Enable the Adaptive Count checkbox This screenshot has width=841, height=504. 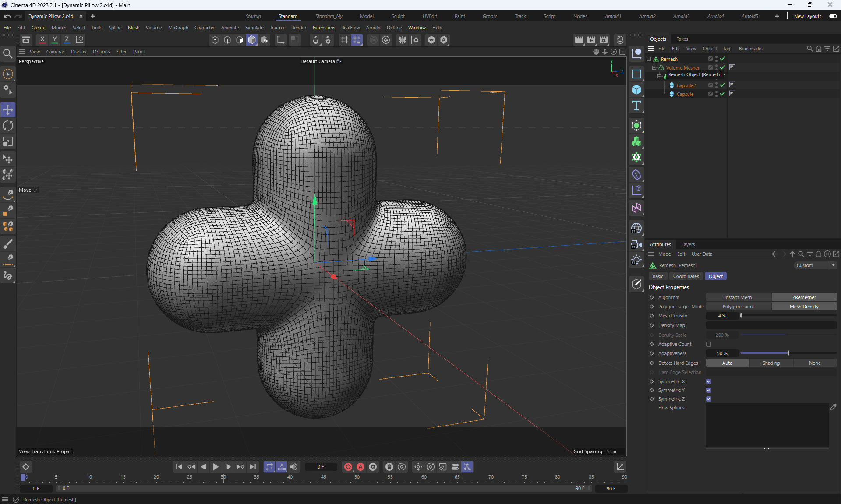click(709, 344)
